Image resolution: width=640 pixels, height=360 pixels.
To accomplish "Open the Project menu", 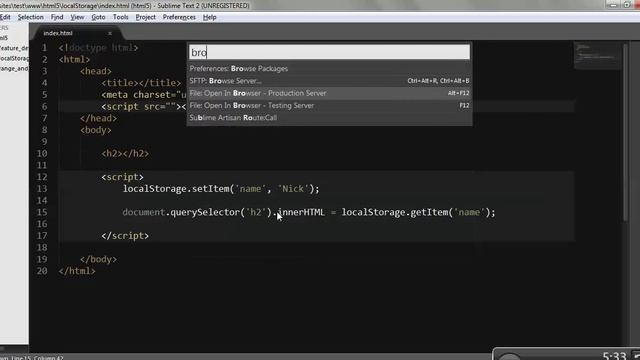I will [x=145, y=17].
